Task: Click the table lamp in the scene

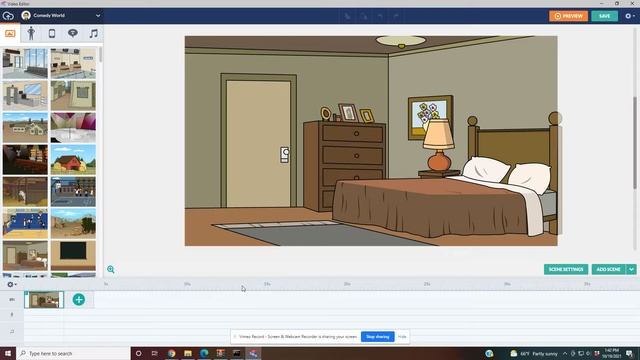Action: coord(438,145)
